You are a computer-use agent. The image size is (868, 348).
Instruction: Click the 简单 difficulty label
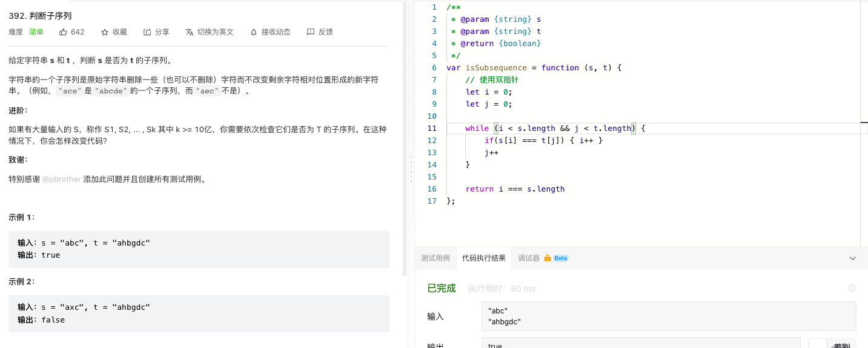[x=36, y=32]
